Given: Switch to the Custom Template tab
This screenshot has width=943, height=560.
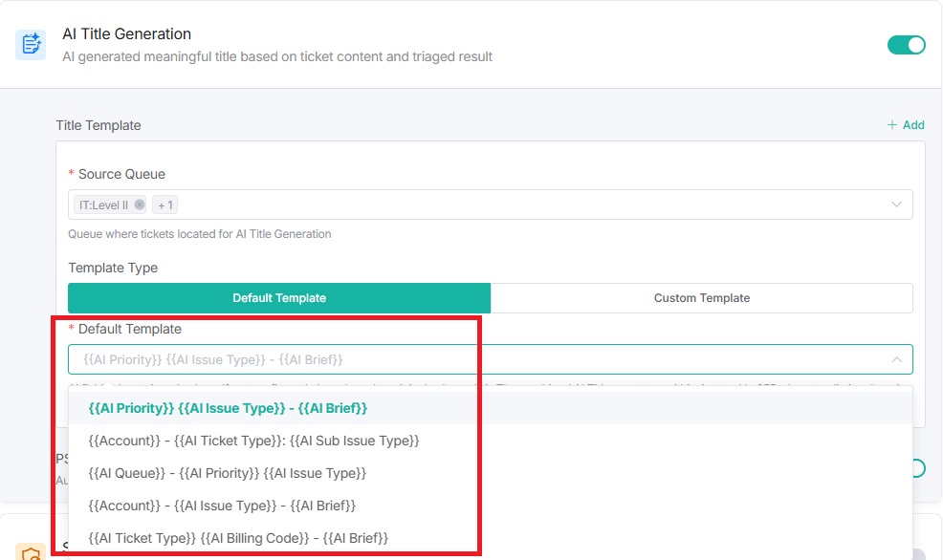Looking at the screenshot, I should coord(701,298).
